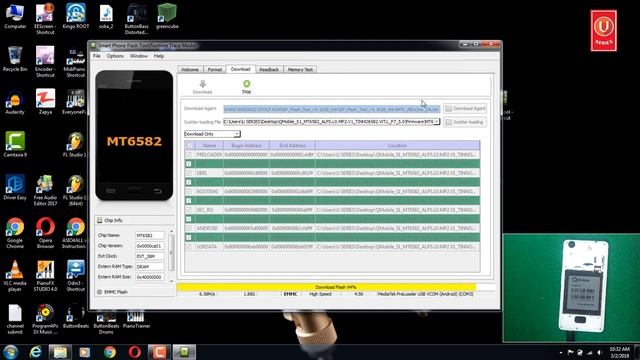640x360 pixels.
Task: Open the Odin3 shortcut icon
Action: tap(76, 276)
